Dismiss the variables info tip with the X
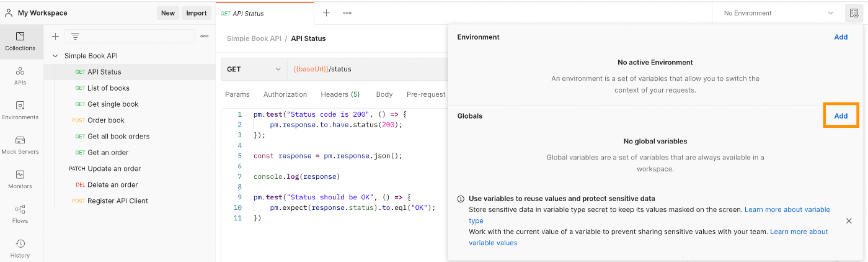 point(849,221)
